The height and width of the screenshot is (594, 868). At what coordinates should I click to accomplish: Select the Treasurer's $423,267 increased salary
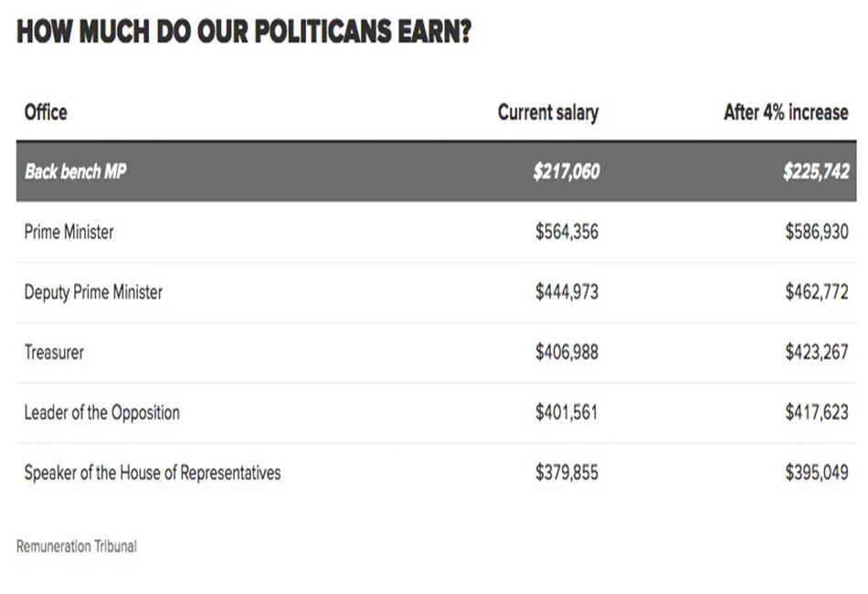point(817,352)
